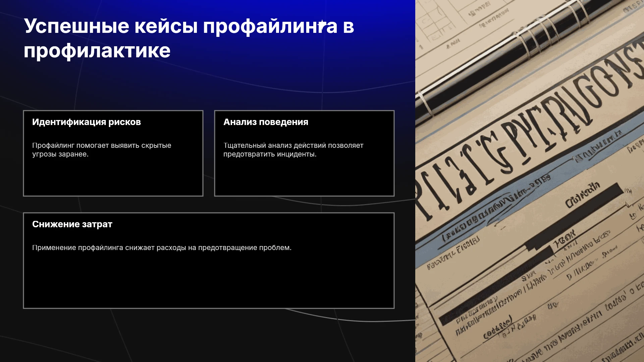
Task: Click text 'Тщательный анализ действий позволяет'
Action: 293,145
